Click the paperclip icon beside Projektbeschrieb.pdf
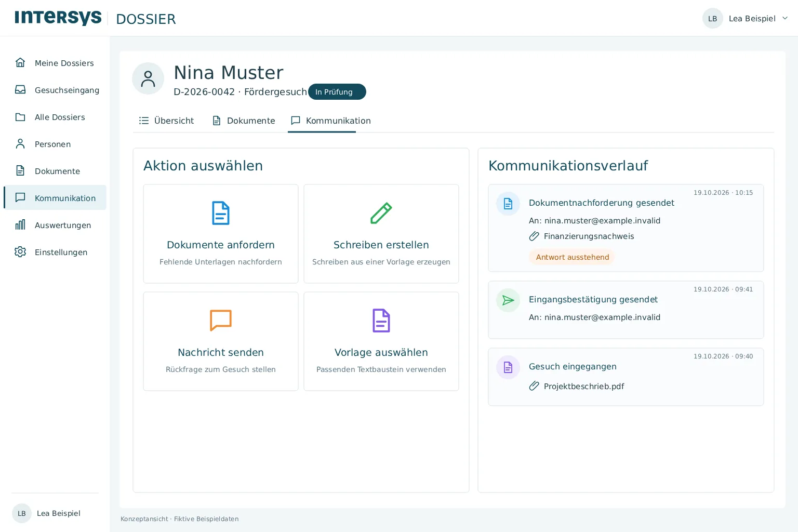 534,386
